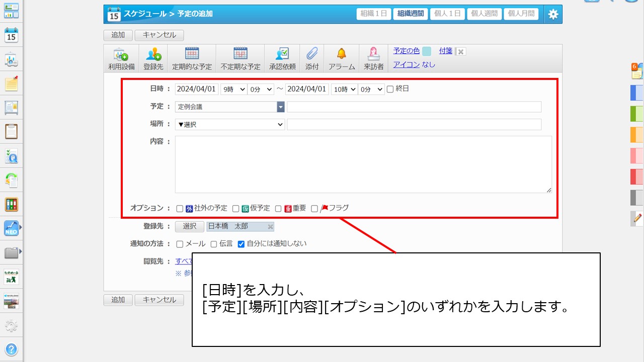The height and width of the screenshot is (362, 644).
Task: Uncheck 自分には通知しない checkbox
Action: click(241, 244)
